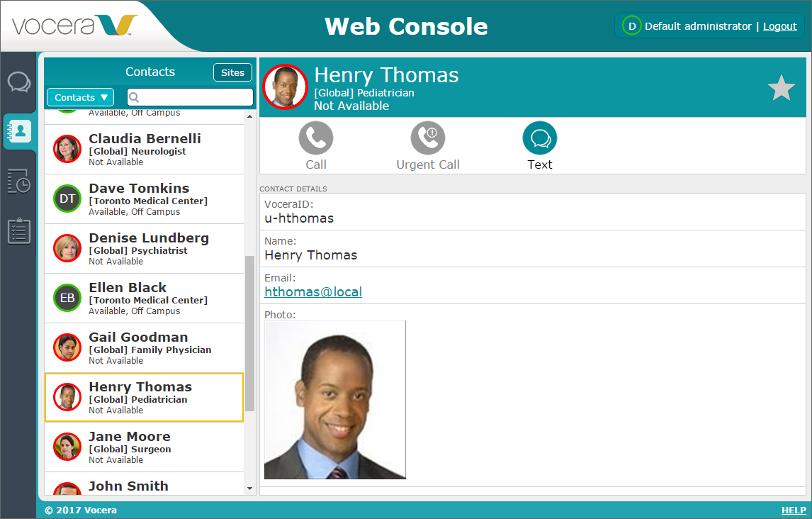
Task: Open the clipboard checklist sidebar icon
Action: pos(19,230)
